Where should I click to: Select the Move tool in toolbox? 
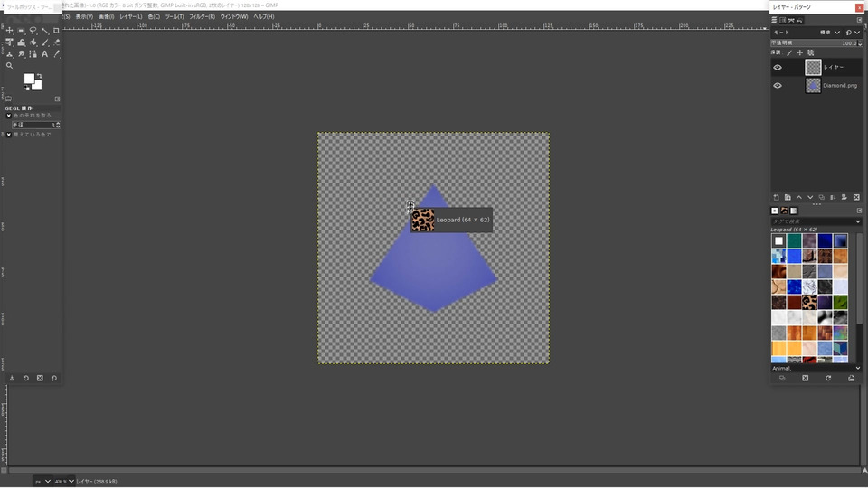click(x=9, y=31)
